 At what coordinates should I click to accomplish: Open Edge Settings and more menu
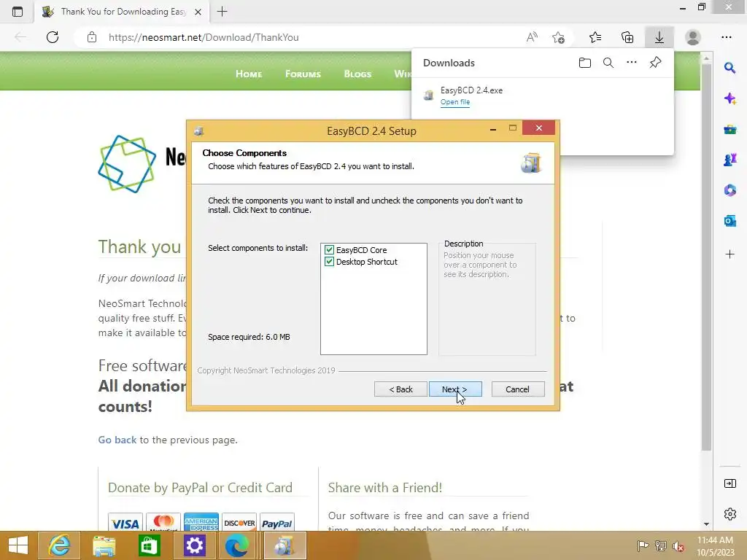727,37
